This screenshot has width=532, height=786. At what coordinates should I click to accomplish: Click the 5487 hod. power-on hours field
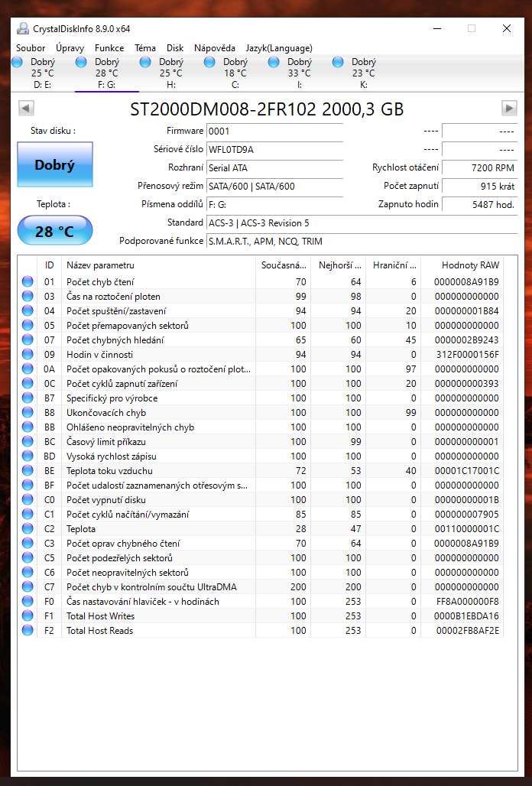point(479,204)
